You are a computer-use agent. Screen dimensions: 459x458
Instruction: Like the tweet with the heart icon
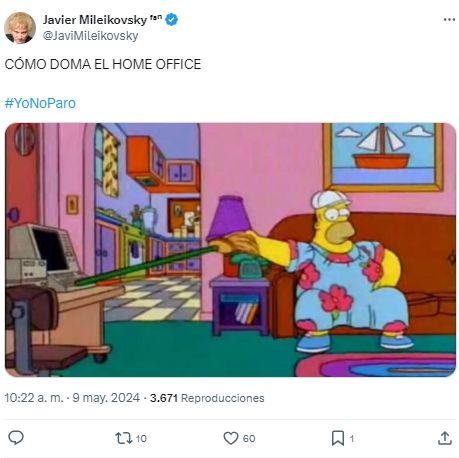pos(231,438)
